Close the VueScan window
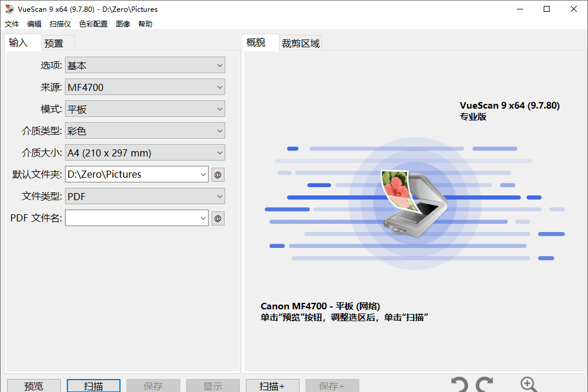 pos(574,9)
